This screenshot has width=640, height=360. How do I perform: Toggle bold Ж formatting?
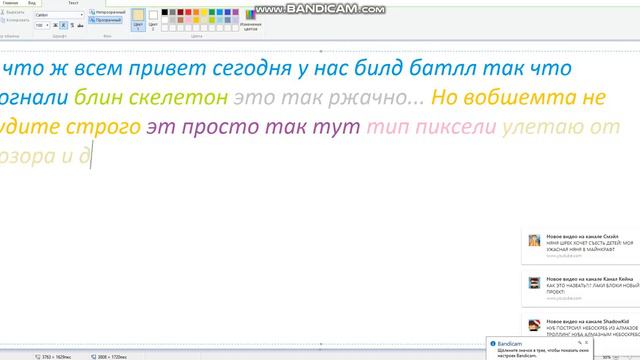point(55,25)
